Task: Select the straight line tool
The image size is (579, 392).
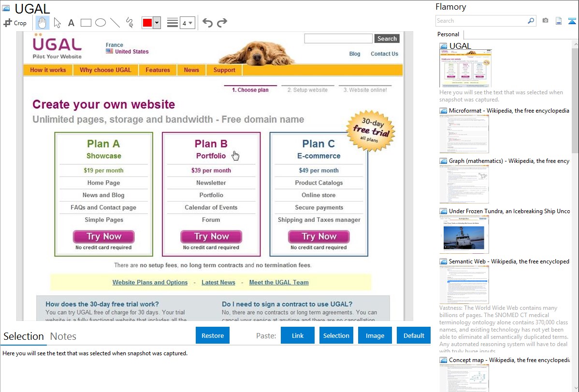Action: [x=115, y=23]
